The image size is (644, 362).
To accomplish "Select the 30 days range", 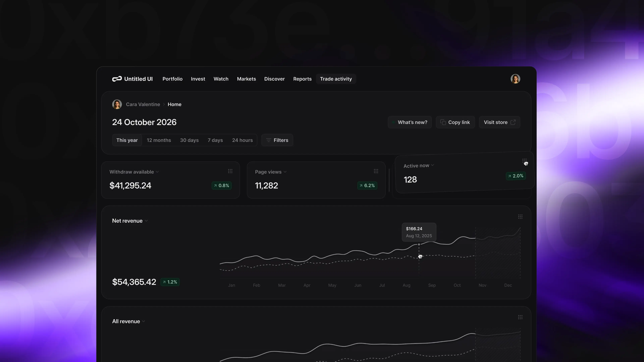I will coord(189,140).
